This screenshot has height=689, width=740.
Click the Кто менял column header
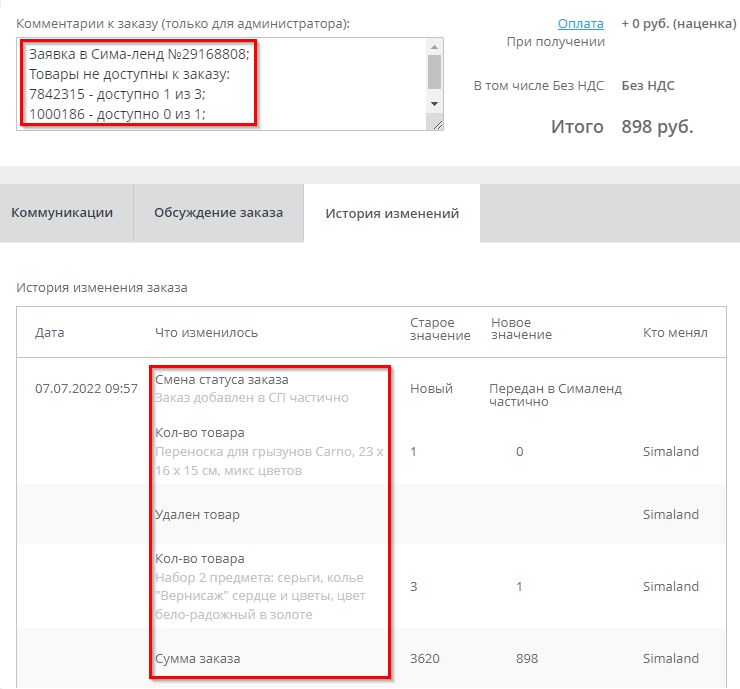675,332
